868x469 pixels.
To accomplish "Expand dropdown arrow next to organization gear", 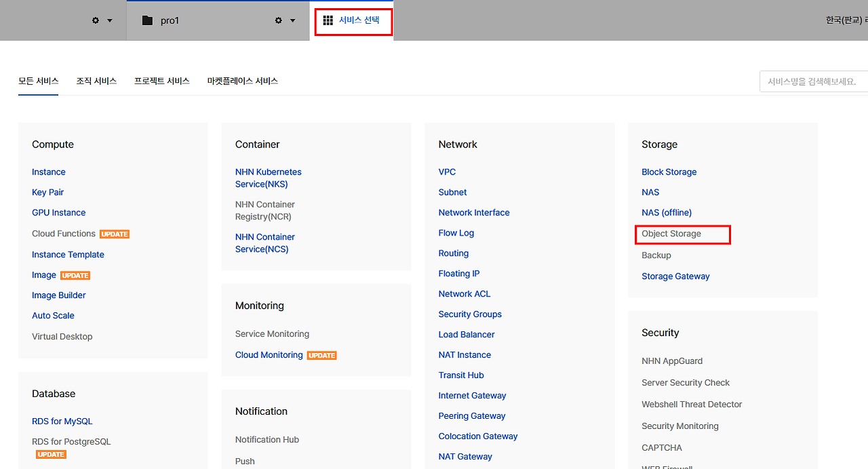I will point(110,20).
